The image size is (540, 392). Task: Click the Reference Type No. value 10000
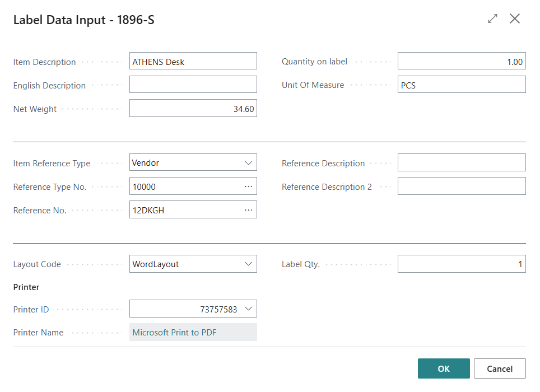(145, 186)
